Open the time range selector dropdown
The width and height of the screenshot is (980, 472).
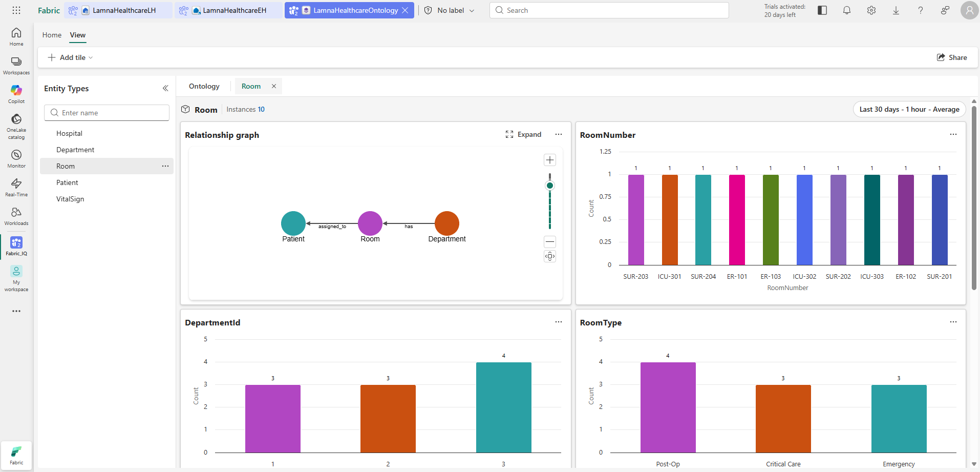click(x=909, y=109)
